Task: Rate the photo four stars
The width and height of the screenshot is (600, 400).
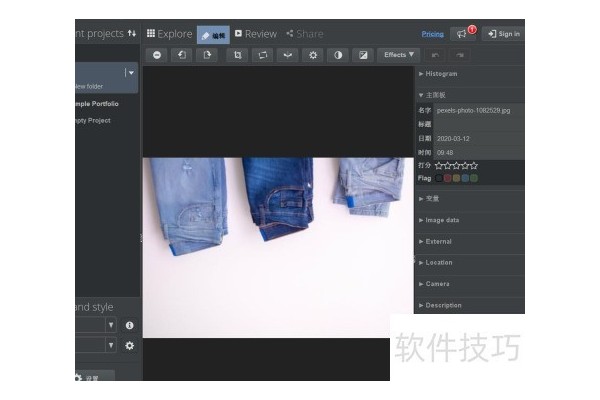Action: (465, 166)
